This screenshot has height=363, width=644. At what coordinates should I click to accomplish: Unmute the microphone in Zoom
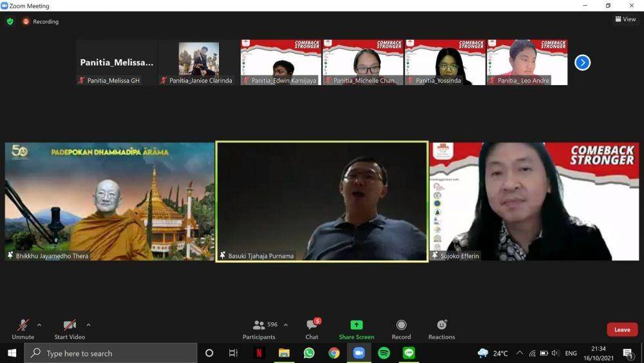pos(23,329)
